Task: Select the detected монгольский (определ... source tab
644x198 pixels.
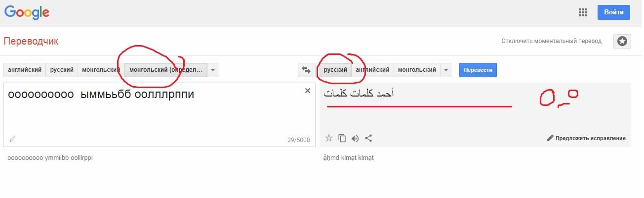Action: pyautogui.click(x=165, y=70)
